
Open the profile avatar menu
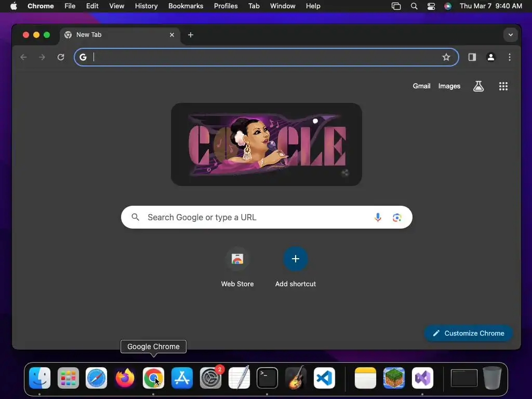click(490, 57)
